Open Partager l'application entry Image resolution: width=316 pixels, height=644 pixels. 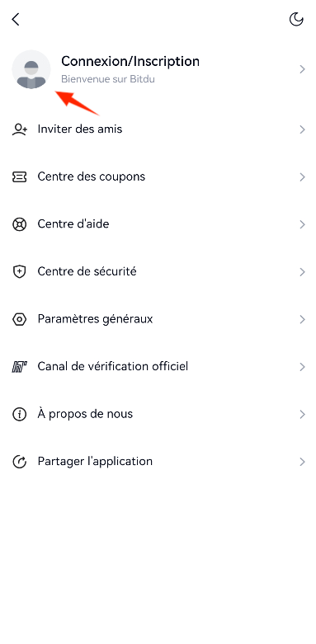(x=158, y=462)
